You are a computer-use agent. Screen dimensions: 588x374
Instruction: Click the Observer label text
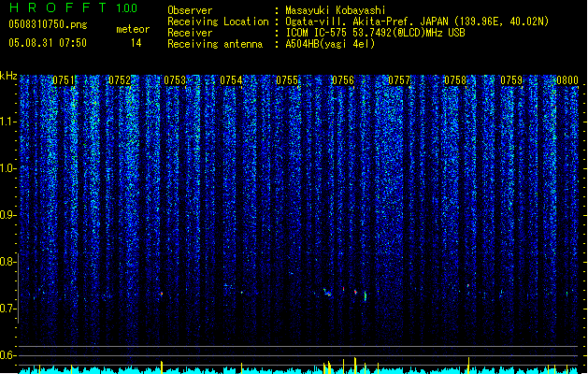[x=190, y=10]
